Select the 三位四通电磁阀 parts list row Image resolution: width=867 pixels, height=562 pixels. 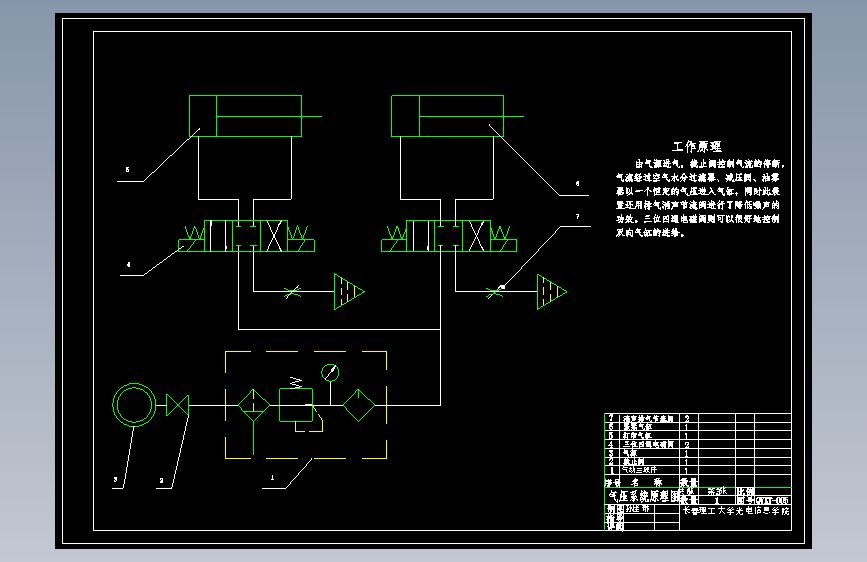(x=698, y=444)
